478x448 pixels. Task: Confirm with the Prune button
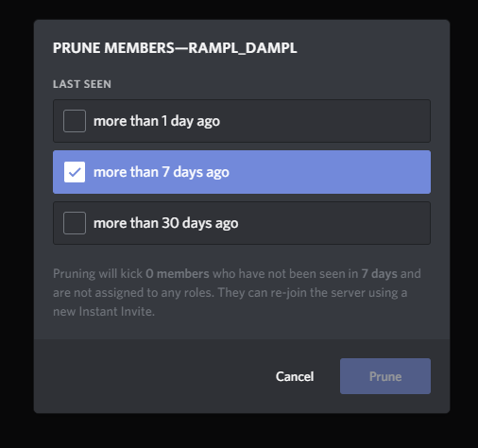(385, 376)
